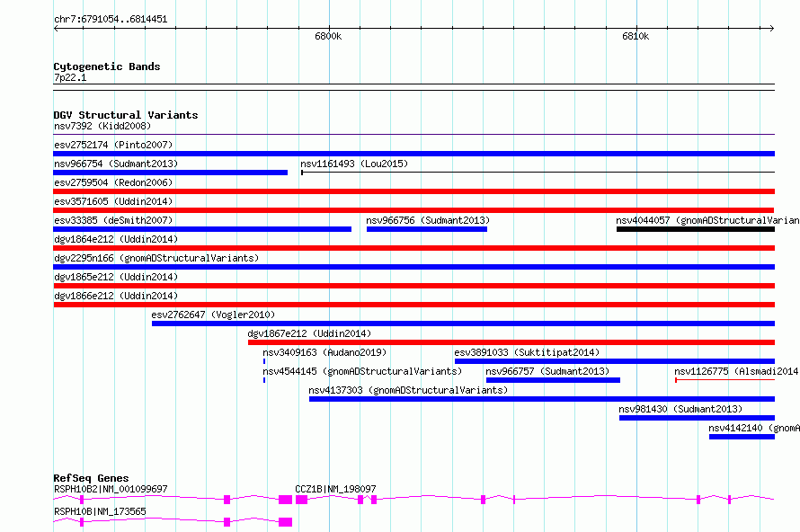Click the nsv7392 (Kidd2008) variant label
Screen dimensions: 800x532
point(102,126)
